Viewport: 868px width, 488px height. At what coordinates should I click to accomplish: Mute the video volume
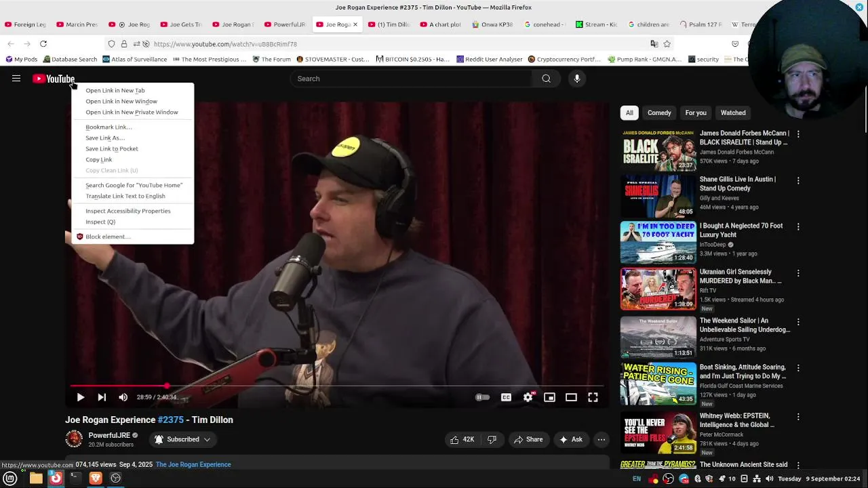pyautogui.click(x=123, y=397)
